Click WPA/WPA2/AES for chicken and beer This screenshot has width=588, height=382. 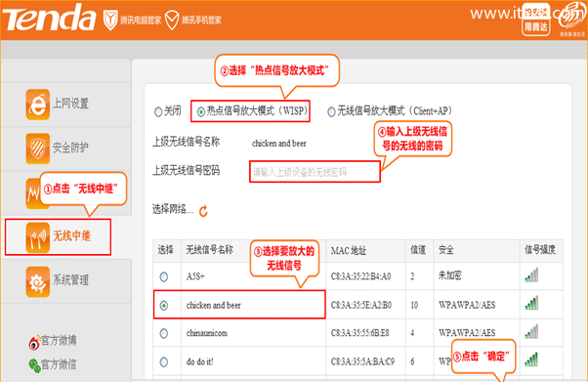click(x=467, y=305)
